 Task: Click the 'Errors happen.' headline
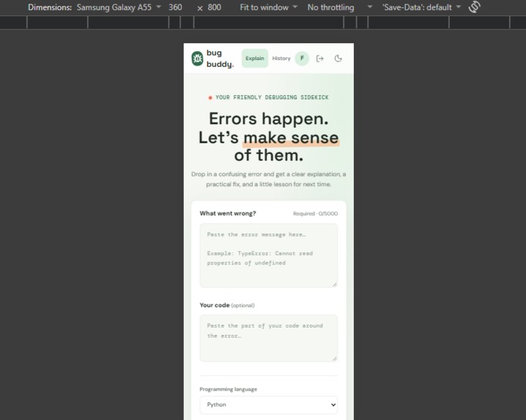point(269,119)
